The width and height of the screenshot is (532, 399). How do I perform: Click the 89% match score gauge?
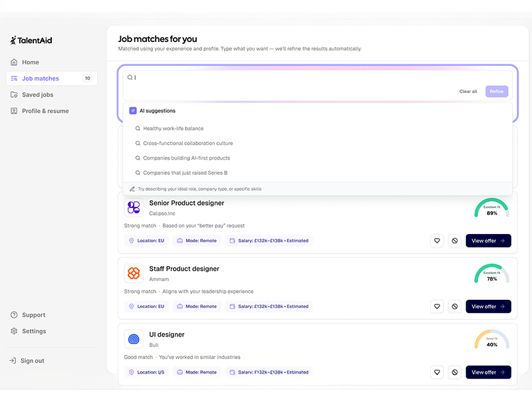pyautogui.click(x=491, y=209)
